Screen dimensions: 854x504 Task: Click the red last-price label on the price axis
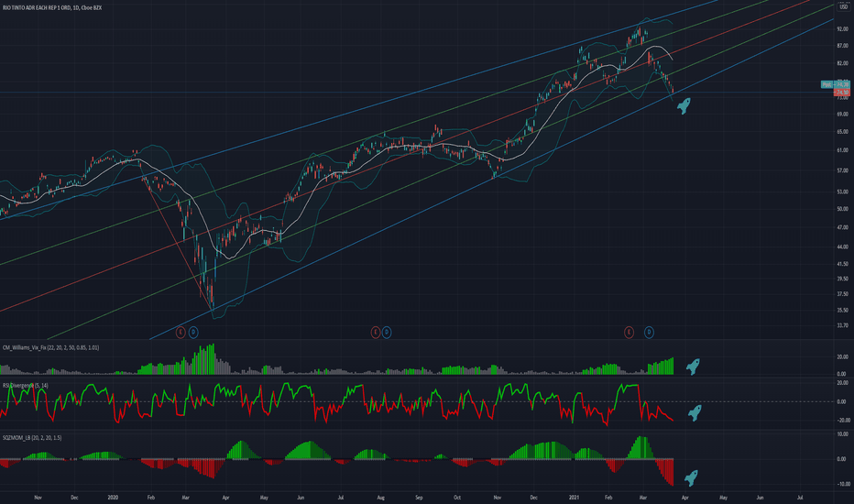click(842, 93)
